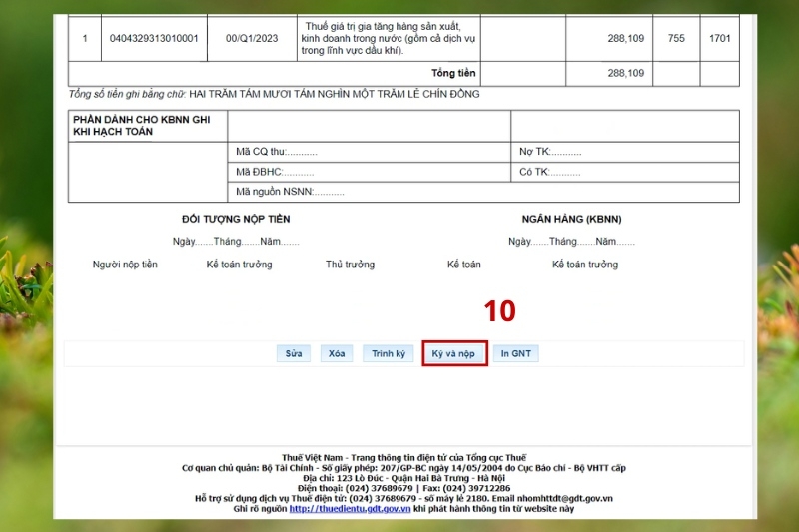799x532 pixels.
Task: Click the Thủ trưởng label
Action: pyautogui.click(x=351, y=265)
